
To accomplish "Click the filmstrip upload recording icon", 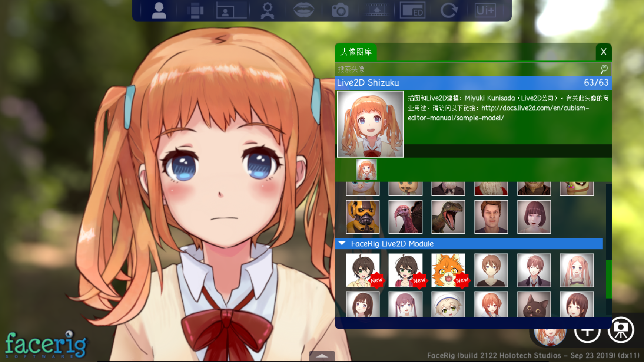I will coord(376,10).
